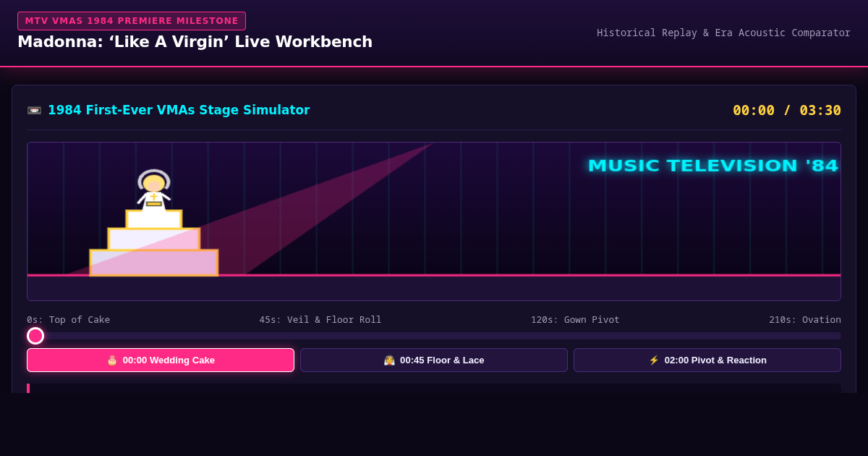The width and height of the screenshot is (868, 456).
Task: Click the 00:00 / 03:30 time readout
Action: point(787,111)
